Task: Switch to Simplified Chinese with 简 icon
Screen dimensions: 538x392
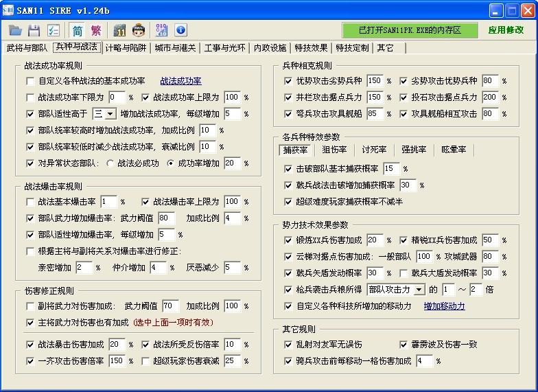Action: pyautogui.click(x=77, y=30)
